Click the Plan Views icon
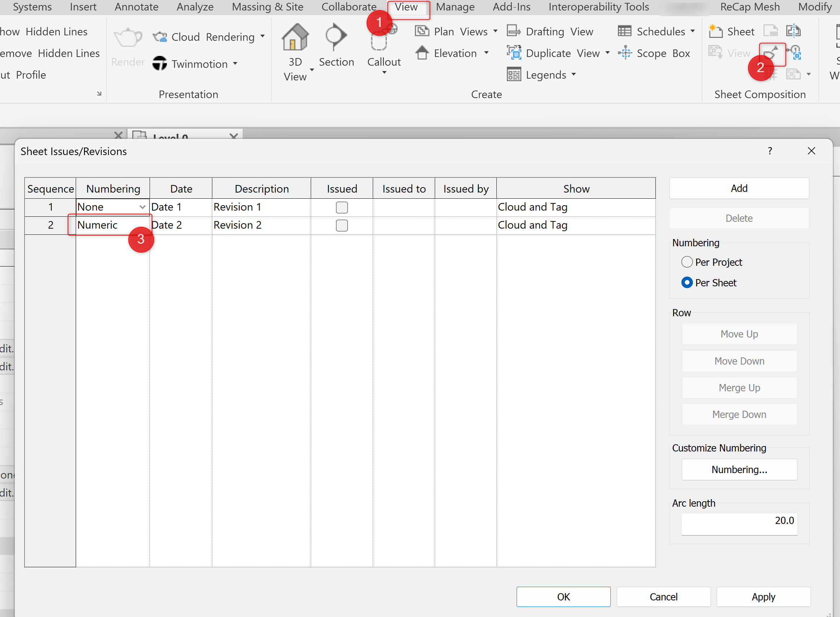Image resolution: width=840 pixels, height=617 pixels. (x=422, y=31)
